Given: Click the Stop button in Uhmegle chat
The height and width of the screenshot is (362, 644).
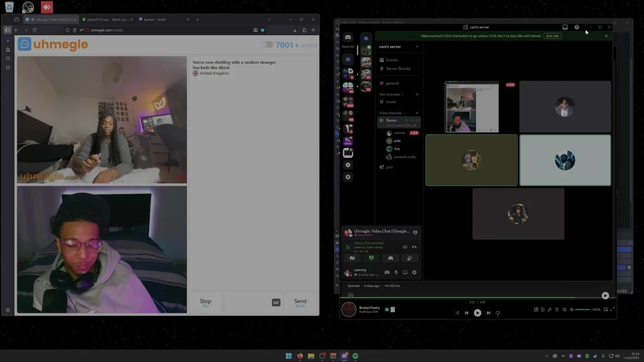Looking at the screenshot, I should (x=205, y=302).
